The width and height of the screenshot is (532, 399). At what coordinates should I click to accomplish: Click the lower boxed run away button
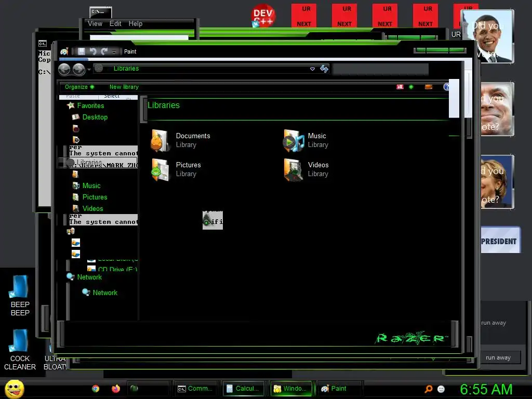[498, 357]
